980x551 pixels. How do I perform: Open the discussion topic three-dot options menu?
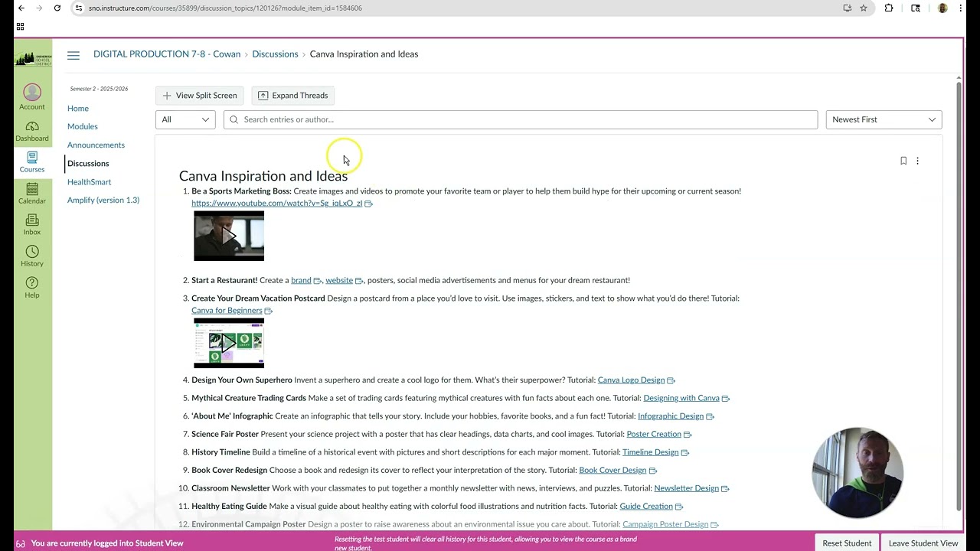[x=917, y=161]
